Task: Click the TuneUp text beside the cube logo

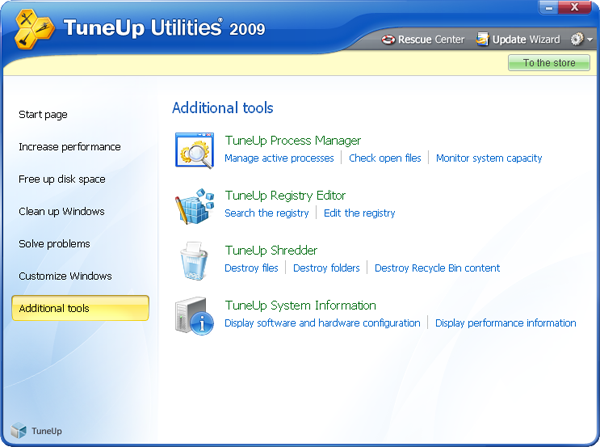Action: [47, 431]
